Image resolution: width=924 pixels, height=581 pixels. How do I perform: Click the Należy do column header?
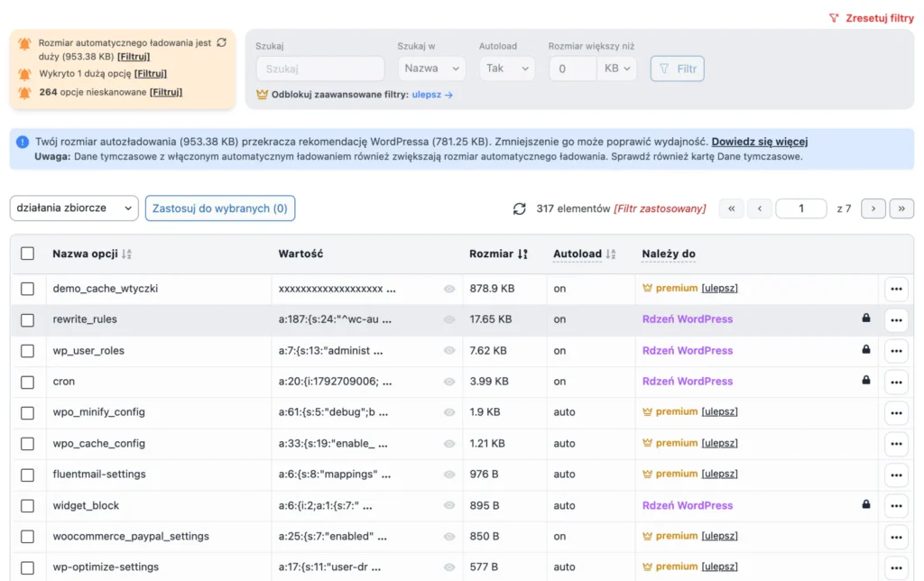[669, 254]
